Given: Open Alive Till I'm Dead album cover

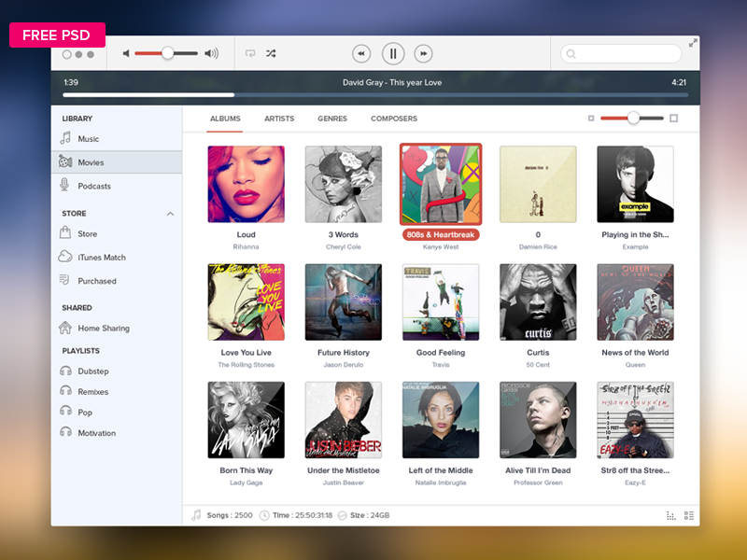Looking at the screenshot, I should coord(538,420).
